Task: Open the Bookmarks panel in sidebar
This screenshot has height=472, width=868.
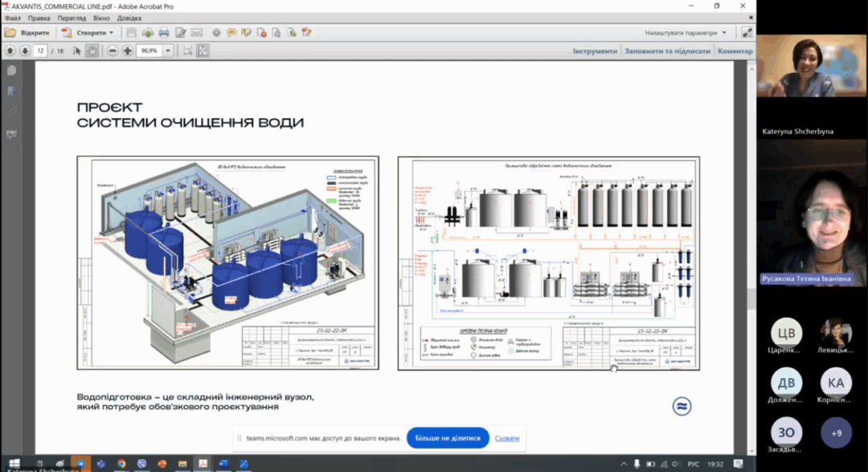Action: (12, 91)
